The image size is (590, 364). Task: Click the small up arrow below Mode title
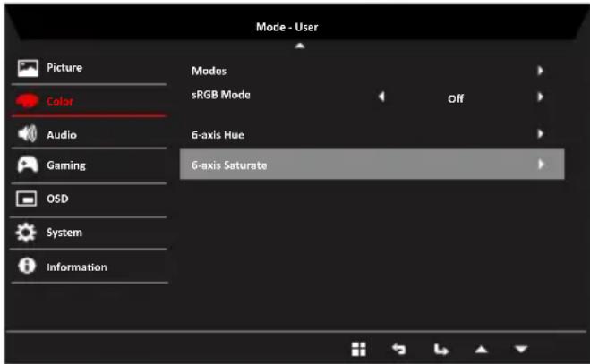pyautogui.click(x=300, y=46)
